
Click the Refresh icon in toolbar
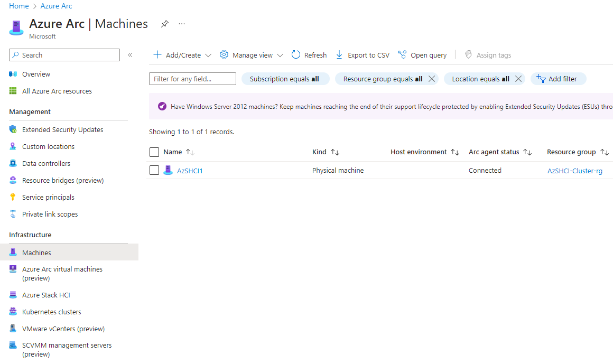pyautogui.click(x=296, y=55)
